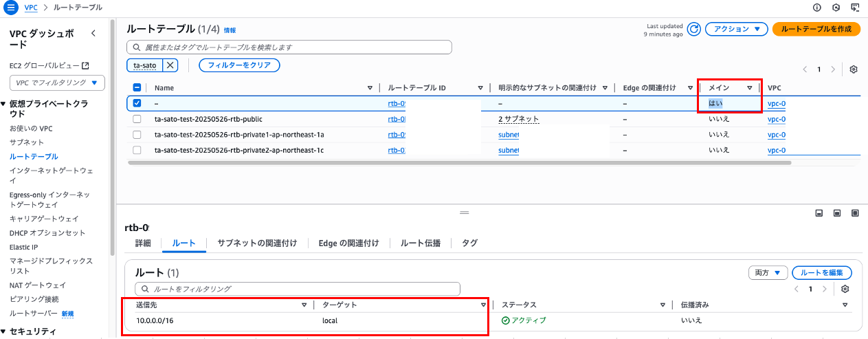868x339 pixels.
Task: Click ルートテーブルを作成 button
Action: click(816, 29)
